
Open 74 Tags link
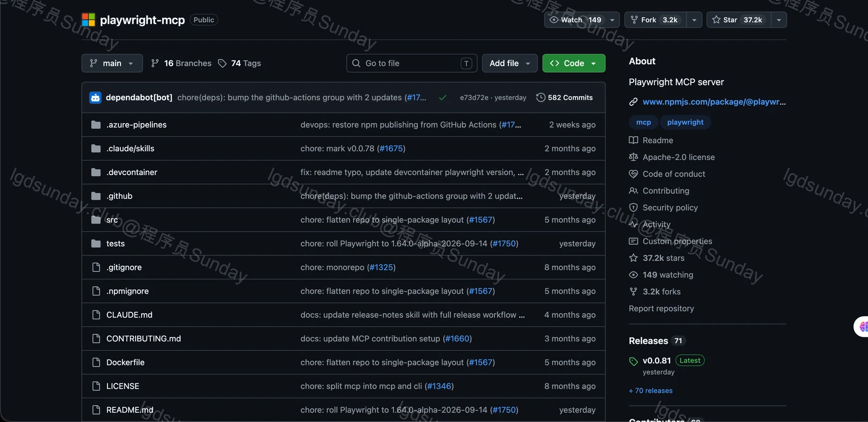pos(239,63)
